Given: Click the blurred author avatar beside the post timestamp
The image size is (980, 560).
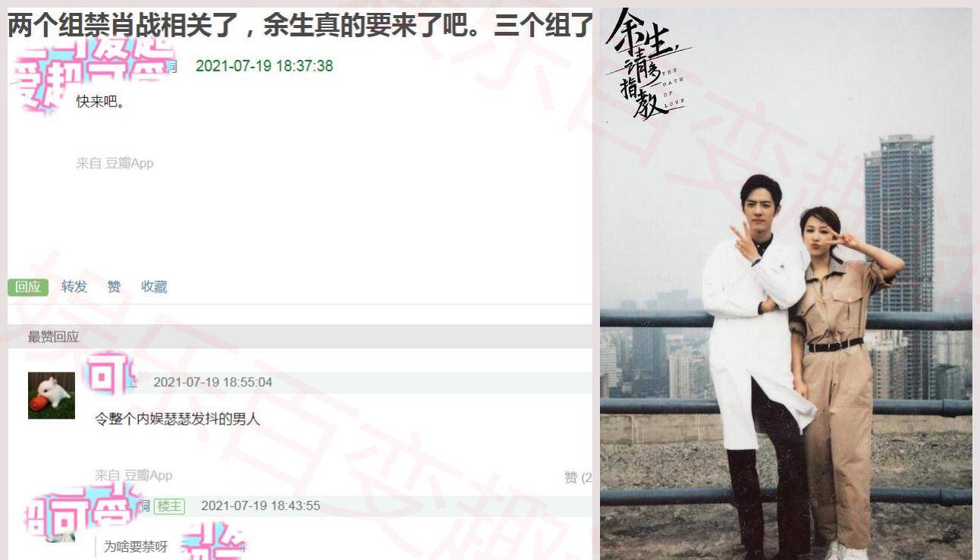Looking at the screenshot, I should tap(91, 72).
